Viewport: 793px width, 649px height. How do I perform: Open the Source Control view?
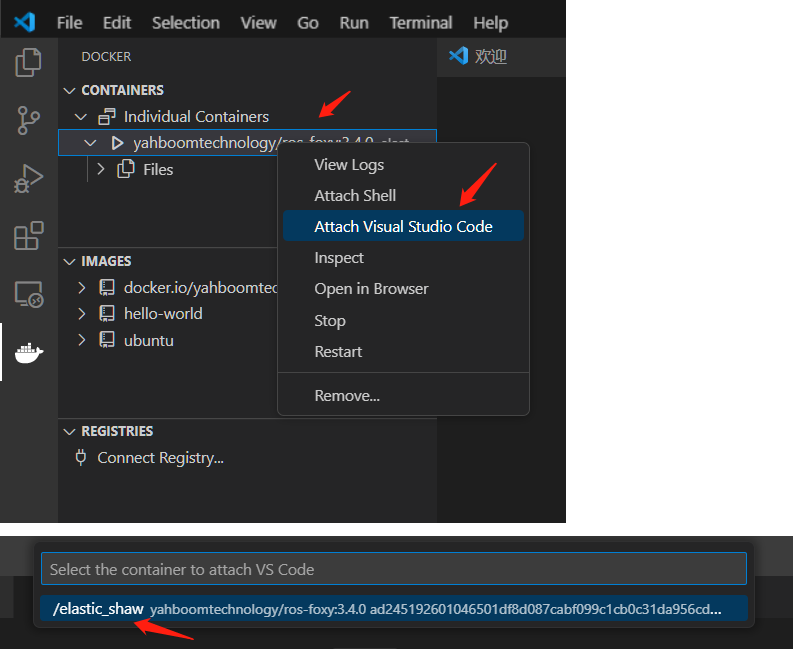28,120
